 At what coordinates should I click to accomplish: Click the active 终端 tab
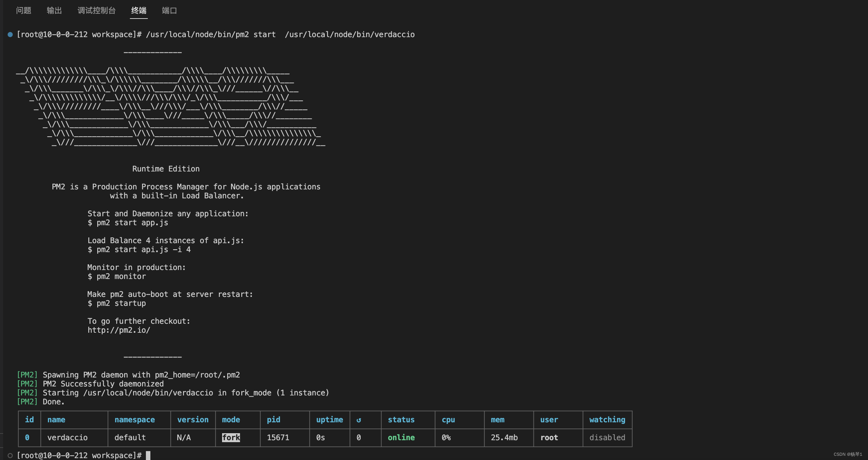click(x=138, y=10)
